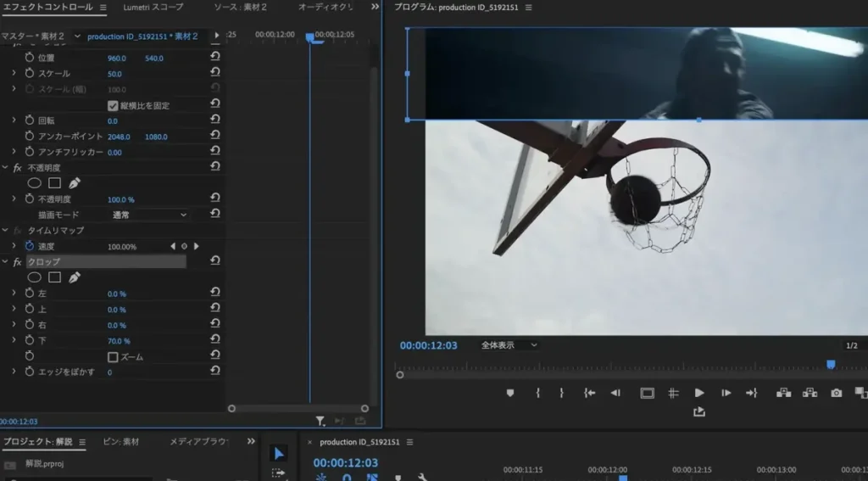Go to Out point
This screenshot has width=868, height=481.
coord(752,393)
